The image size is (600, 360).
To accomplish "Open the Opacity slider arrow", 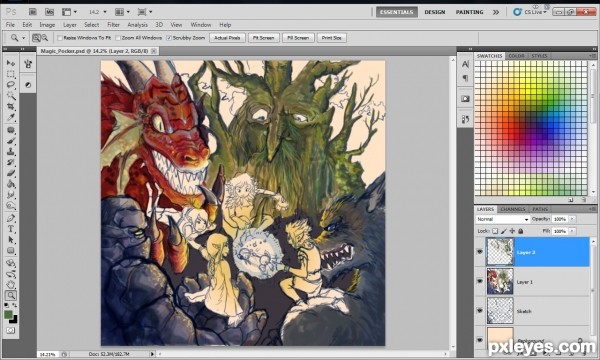I will [x=572, y=219].
